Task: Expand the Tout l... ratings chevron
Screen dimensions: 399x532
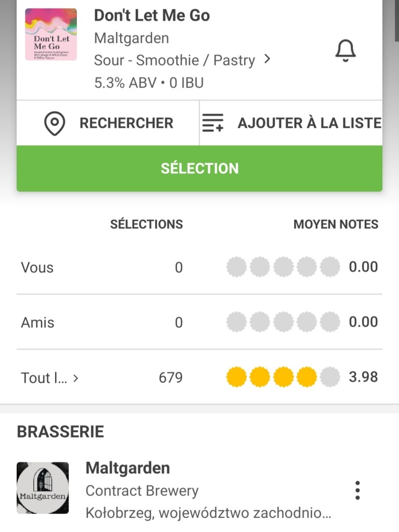Action: click(76, 378)
